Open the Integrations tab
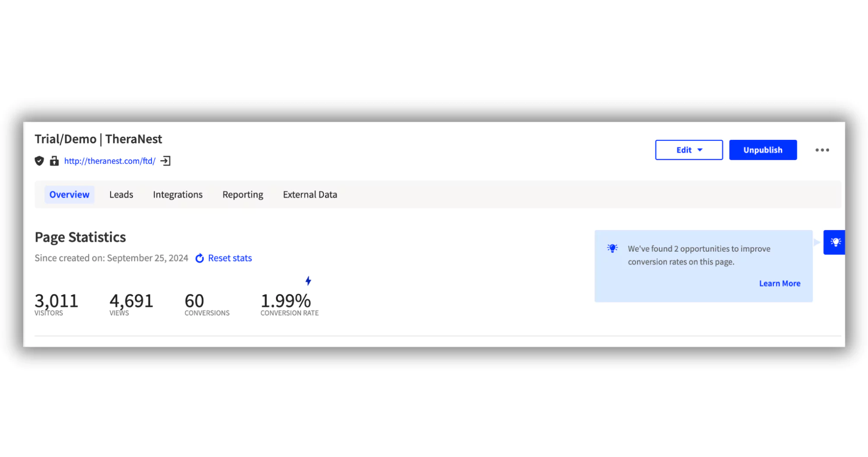This screenshot has height=457, width=868. 177,195
